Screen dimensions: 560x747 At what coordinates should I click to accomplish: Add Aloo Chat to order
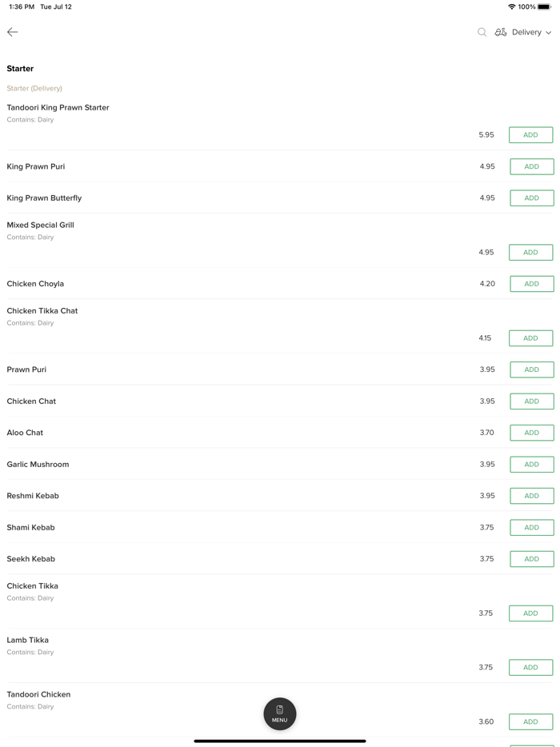pyautogui.click(x=531, y=433)
